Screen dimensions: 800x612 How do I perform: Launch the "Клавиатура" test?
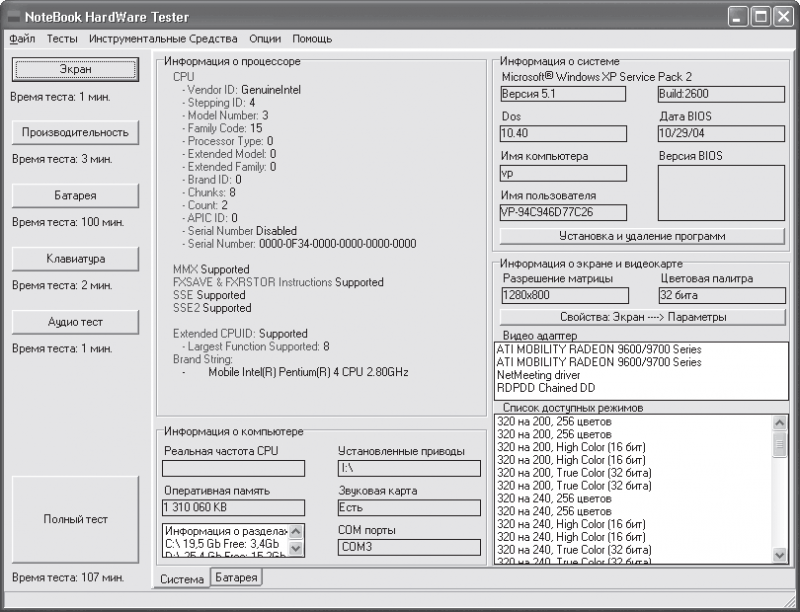tap(75, 259)
